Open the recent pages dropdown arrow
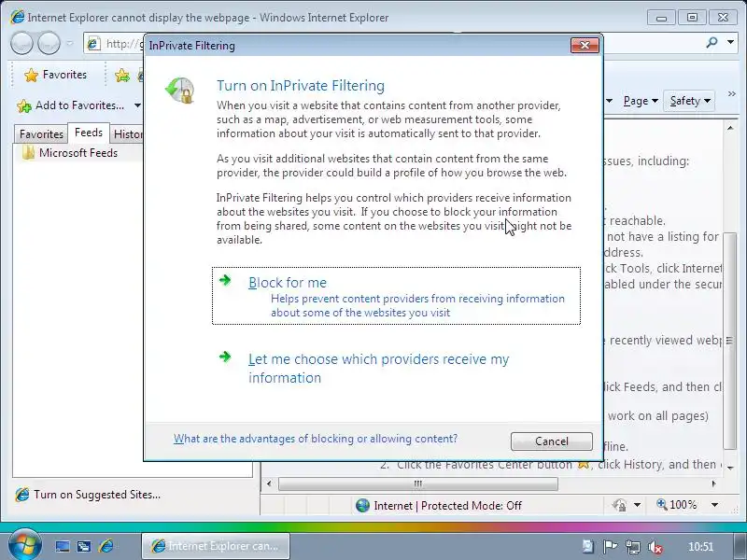The width and height of the screenshot is (747, 560). [x=69, y=43]
